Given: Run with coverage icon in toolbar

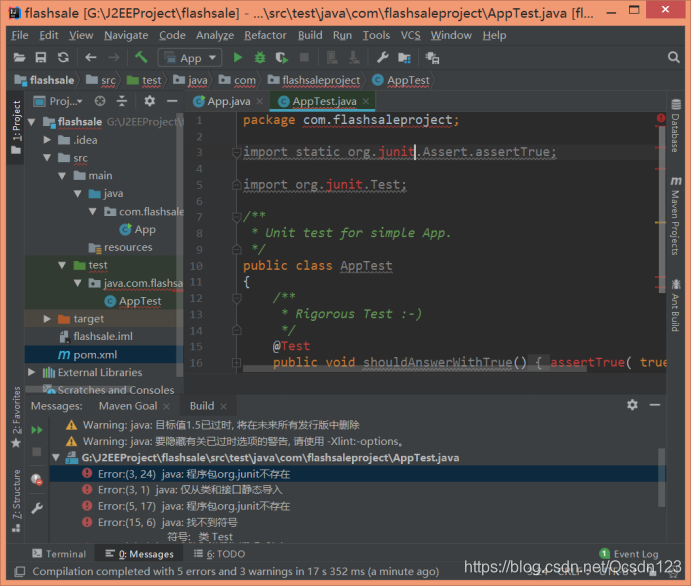Looking at the screenshot, I should [x=282, y=57].
